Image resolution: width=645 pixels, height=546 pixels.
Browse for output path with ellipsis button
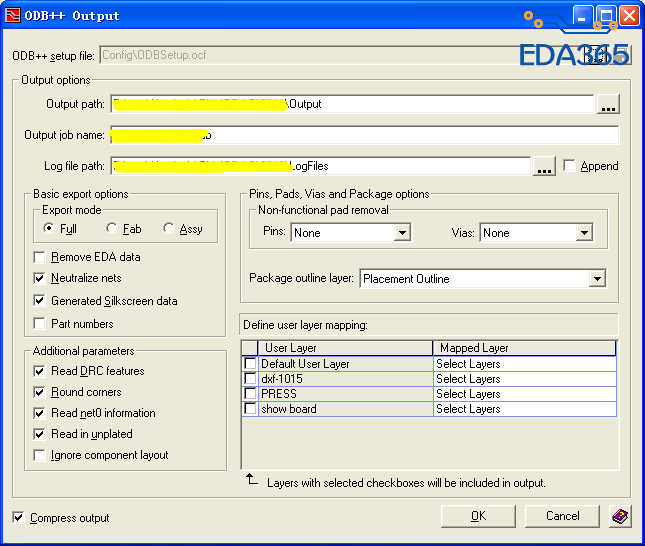[x=608, y=104]
